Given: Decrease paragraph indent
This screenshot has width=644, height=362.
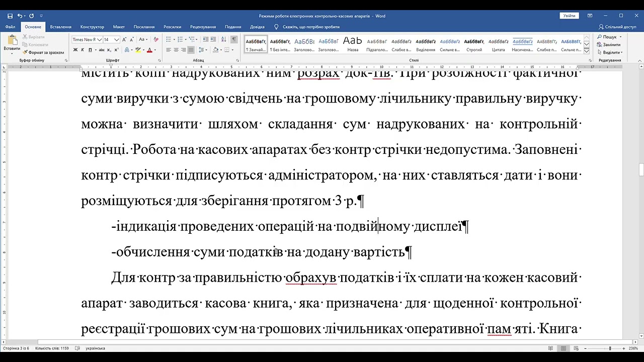Looking at the screenshot, I should (x=205, y=40).
